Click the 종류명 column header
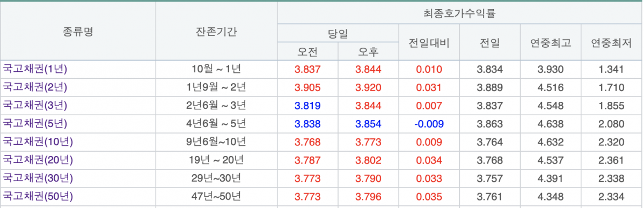Image resolution: width=644 pixels, height=208 pixels. [x=78, y=31]
